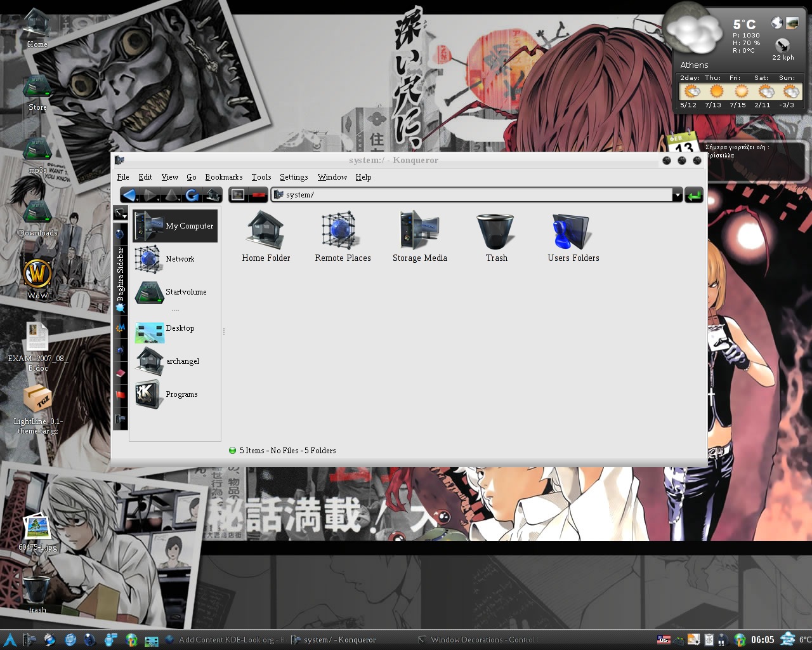Open the sidebar configuration dropdown button

pos(121,214)
